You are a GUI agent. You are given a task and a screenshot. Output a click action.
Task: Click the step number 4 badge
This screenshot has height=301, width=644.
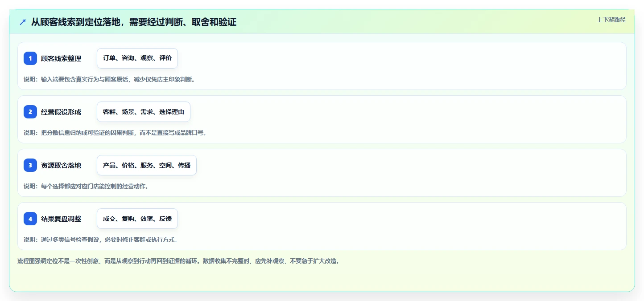pos(30,219)
